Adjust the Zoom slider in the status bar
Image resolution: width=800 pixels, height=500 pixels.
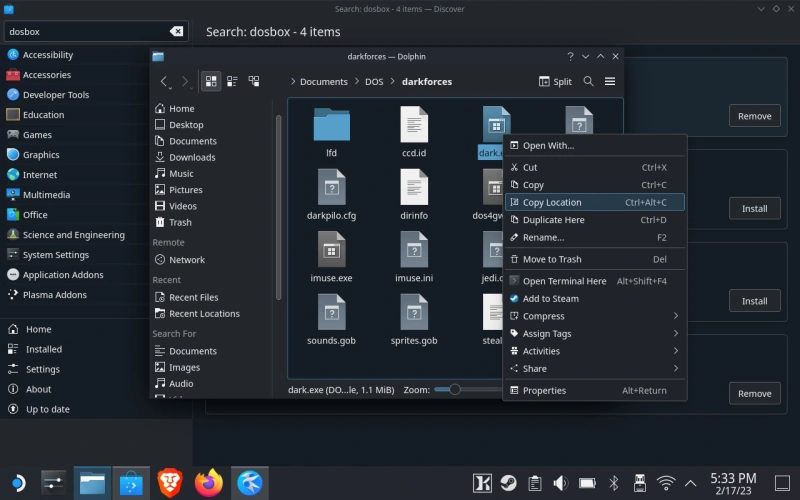pyautogui.click(x=455, y=389)
